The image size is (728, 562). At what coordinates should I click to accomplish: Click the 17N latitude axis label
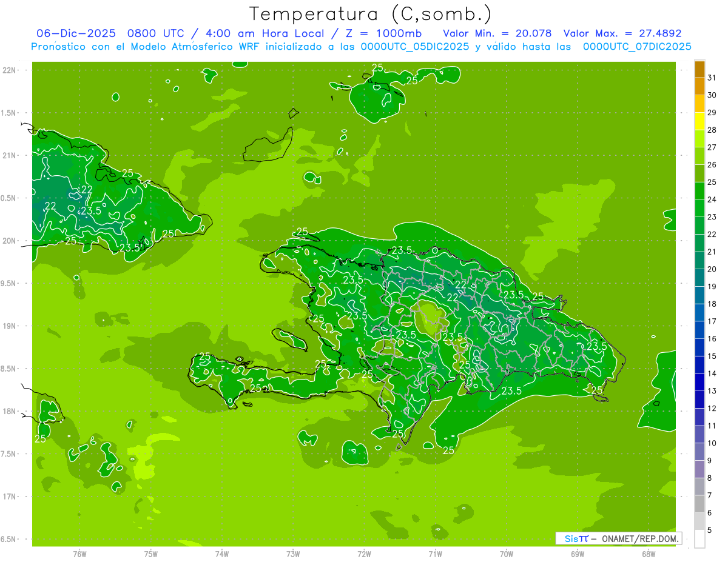coord(10,497)
